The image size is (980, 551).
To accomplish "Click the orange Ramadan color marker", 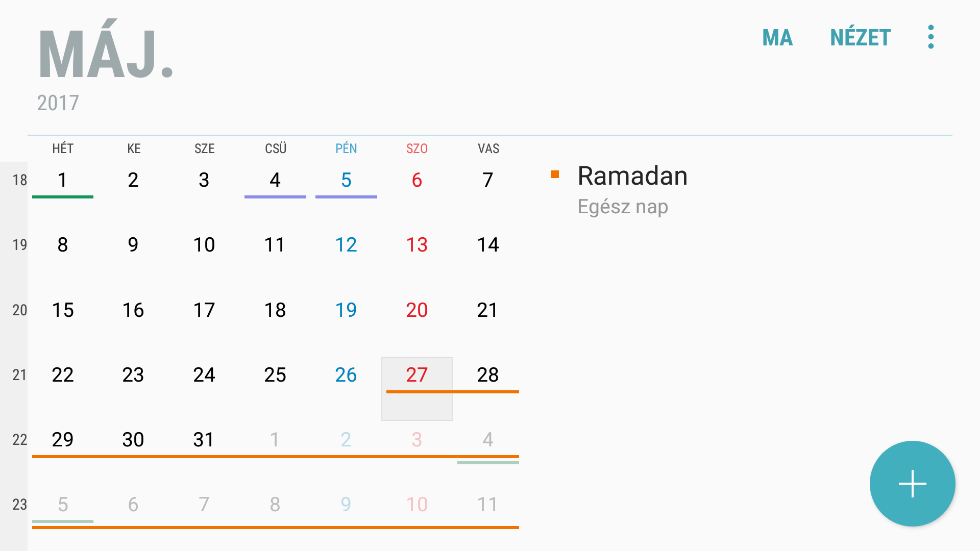I will click(555, 174).
